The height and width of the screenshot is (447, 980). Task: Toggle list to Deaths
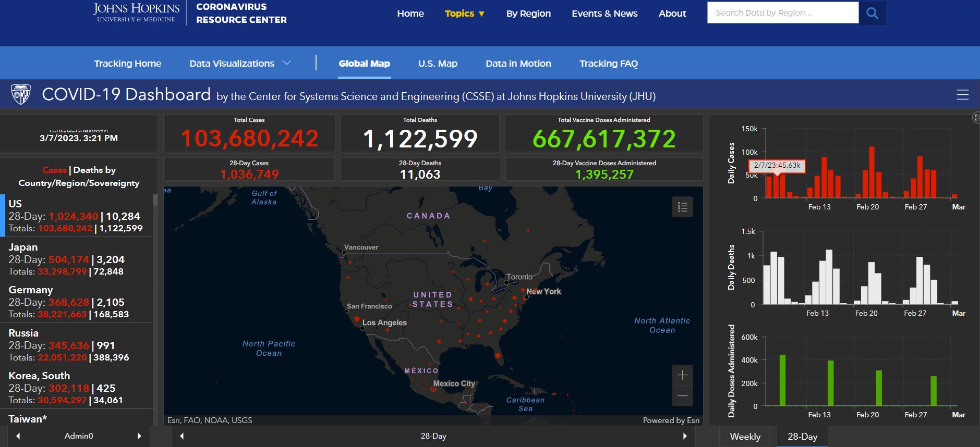(x=88, y=170)
